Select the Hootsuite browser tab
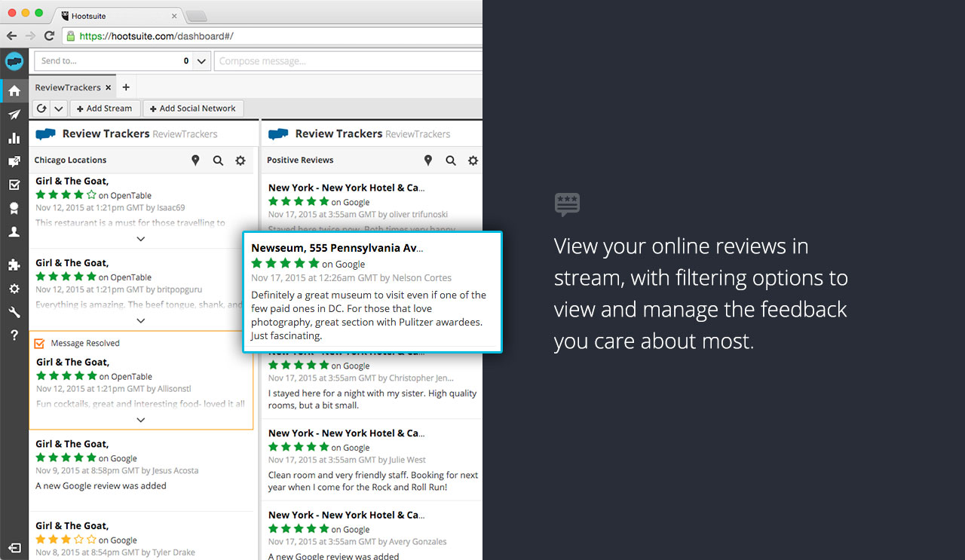Screen dimensions: 965x560 click(118, 15)
